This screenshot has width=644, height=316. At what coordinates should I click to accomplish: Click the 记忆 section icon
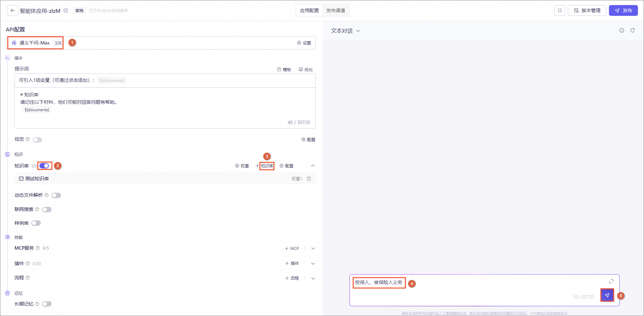tap(7, 293)
